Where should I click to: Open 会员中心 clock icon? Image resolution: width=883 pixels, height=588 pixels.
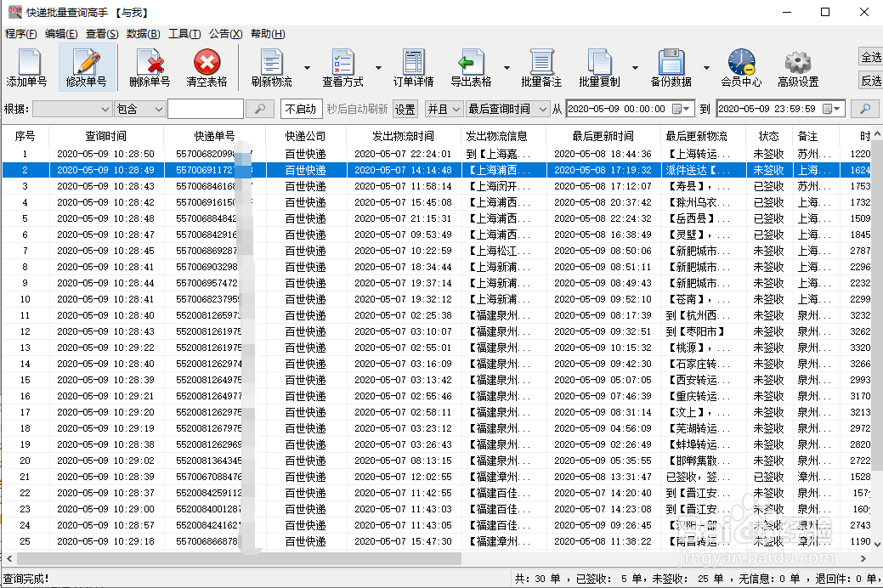coord(741,67)
